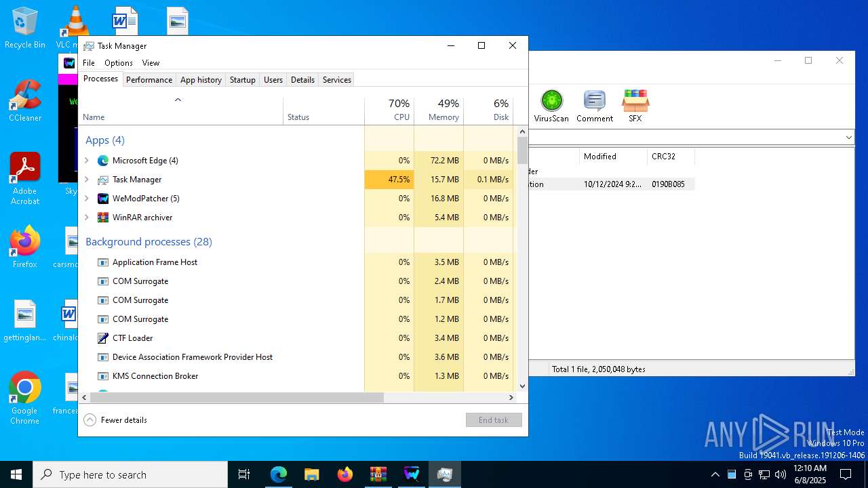Click the WeModPatcher process icon
The height and width of the screenshot is (488, 868).
click(103, 199)
